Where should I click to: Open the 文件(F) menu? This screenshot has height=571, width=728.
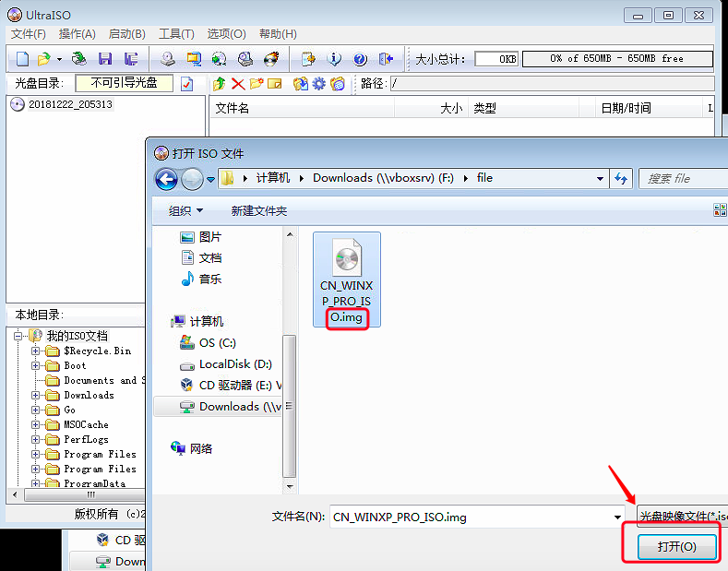click(29, 34)
